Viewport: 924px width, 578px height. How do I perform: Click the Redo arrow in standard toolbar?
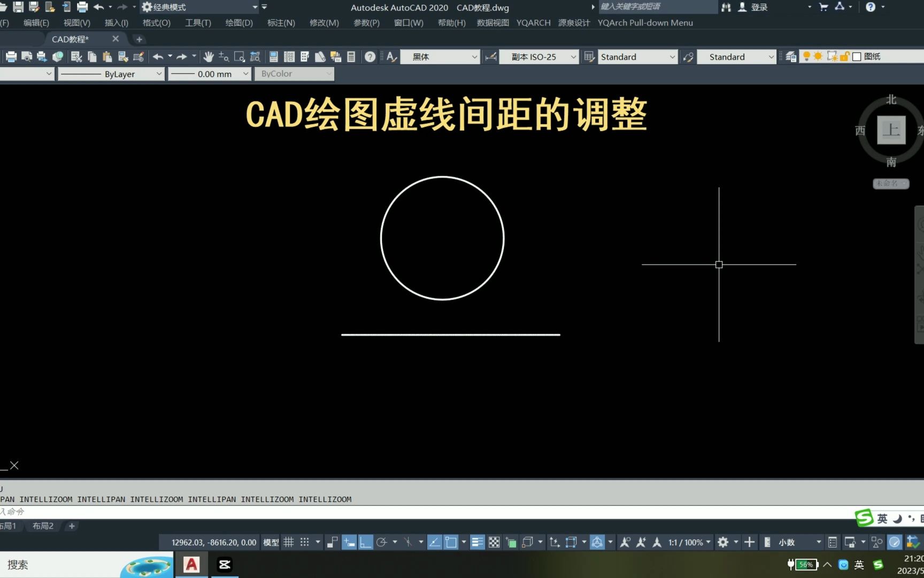[182, 57]
